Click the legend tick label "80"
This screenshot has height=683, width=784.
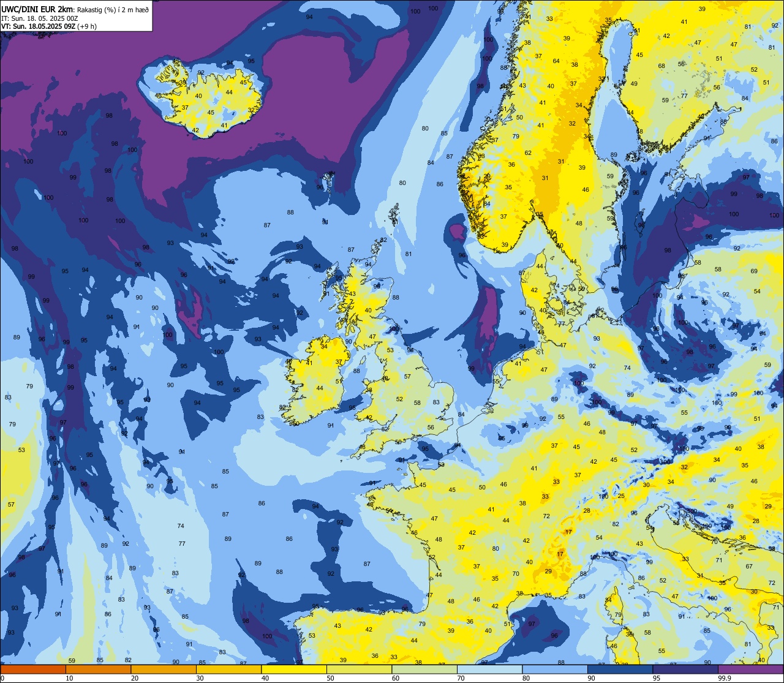526,678
